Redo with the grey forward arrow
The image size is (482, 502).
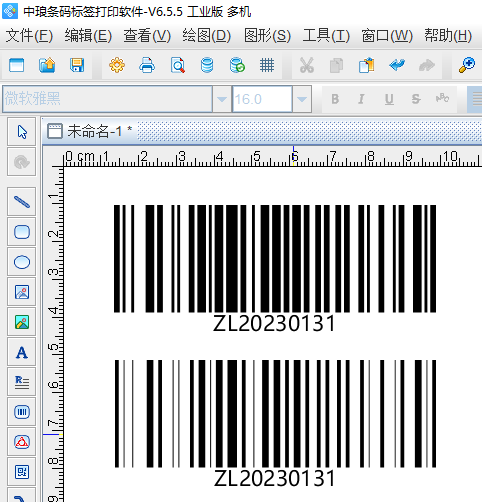click(427, 65)
